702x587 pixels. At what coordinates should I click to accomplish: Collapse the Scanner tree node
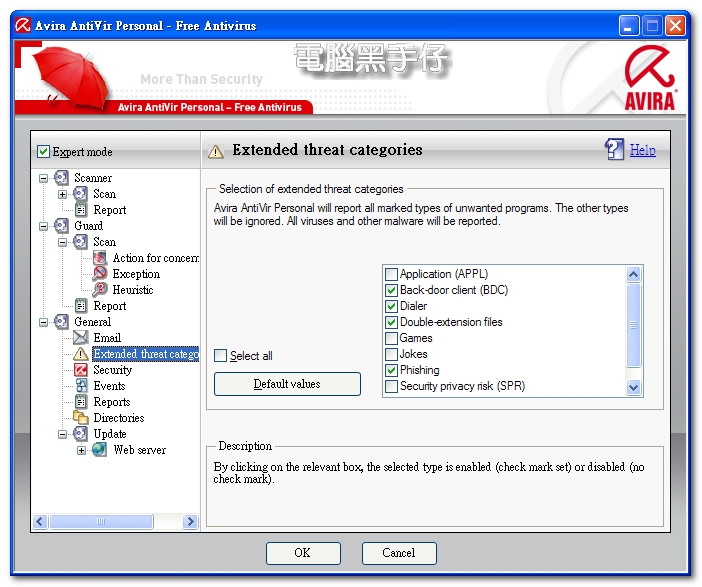click(43, 178)
